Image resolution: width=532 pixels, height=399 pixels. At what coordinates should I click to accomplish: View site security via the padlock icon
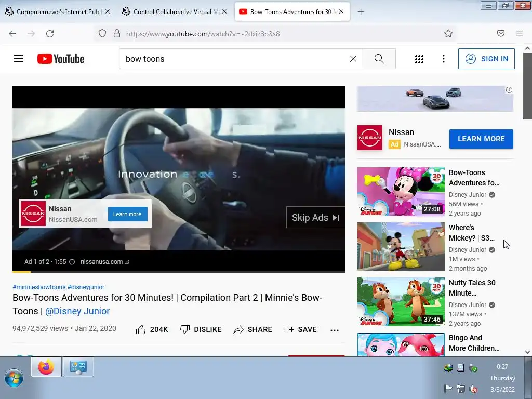117,34
